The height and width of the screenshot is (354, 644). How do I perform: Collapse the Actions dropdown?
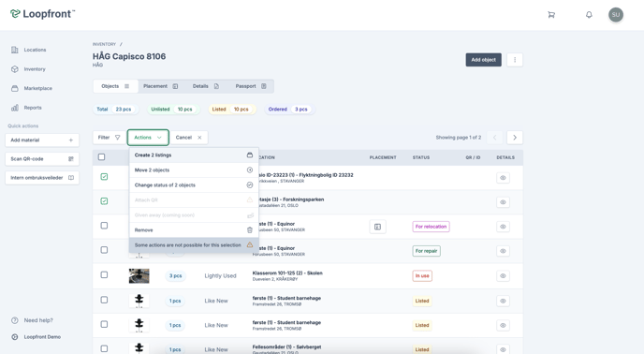click(148, 138)
